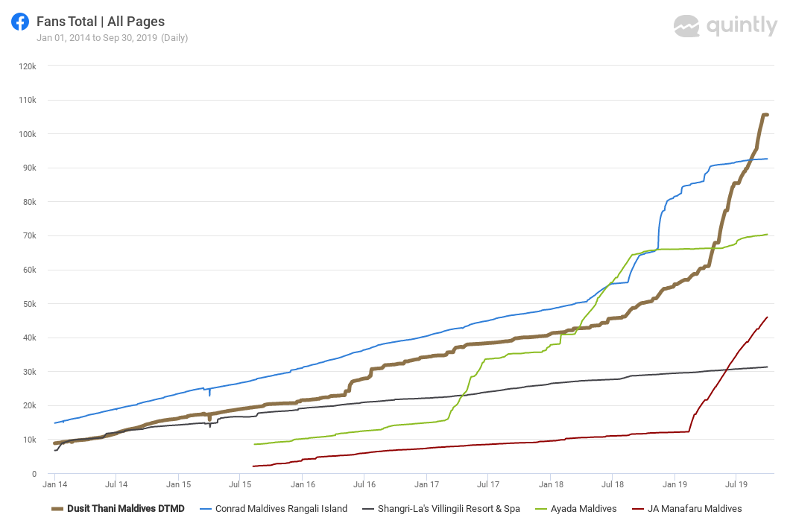Toggle Shangri-La's Villingili Resort & Spa series
The width and height of the screenshot is (793, 532).
tap(441, 509)
